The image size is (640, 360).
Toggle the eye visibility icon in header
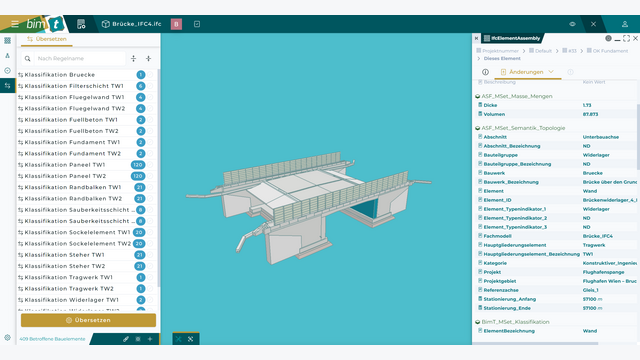tap(572, 24)
